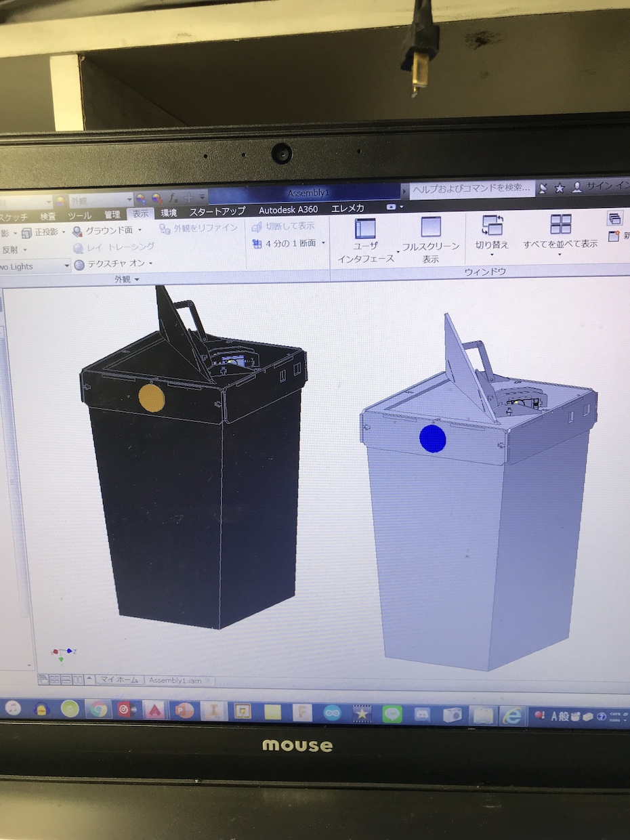Click the favorites star icon
This screenshot has width=630, height=840.
(560, 188)
